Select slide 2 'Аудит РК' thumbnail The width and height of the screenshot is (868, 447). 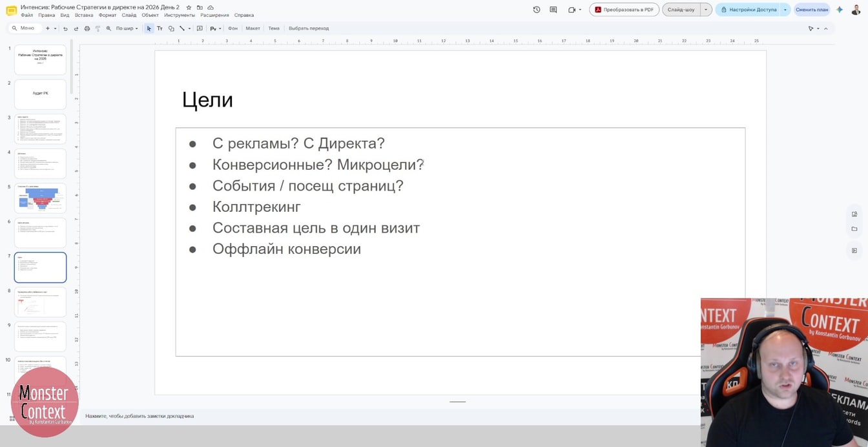[40, 94]
